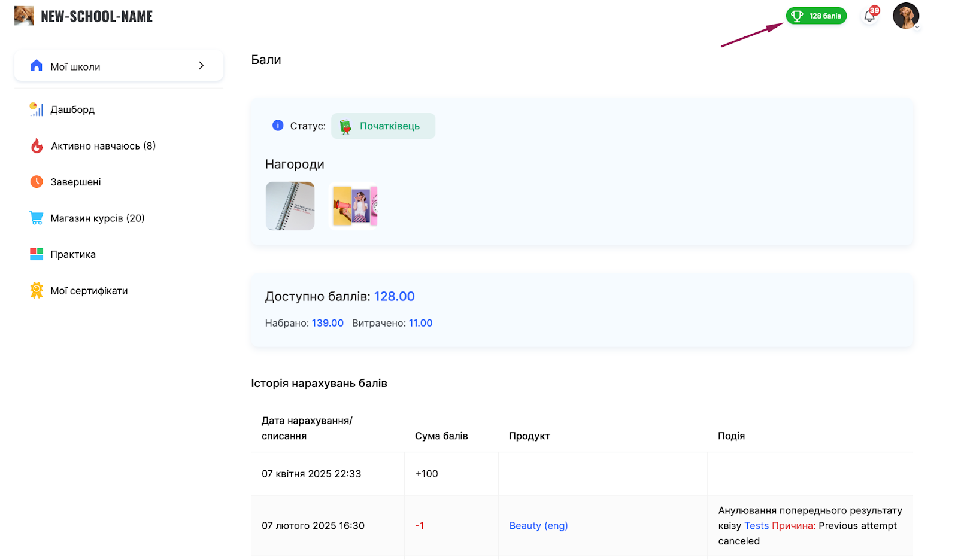Open the Beauty (eng) product link

[538, 526]
